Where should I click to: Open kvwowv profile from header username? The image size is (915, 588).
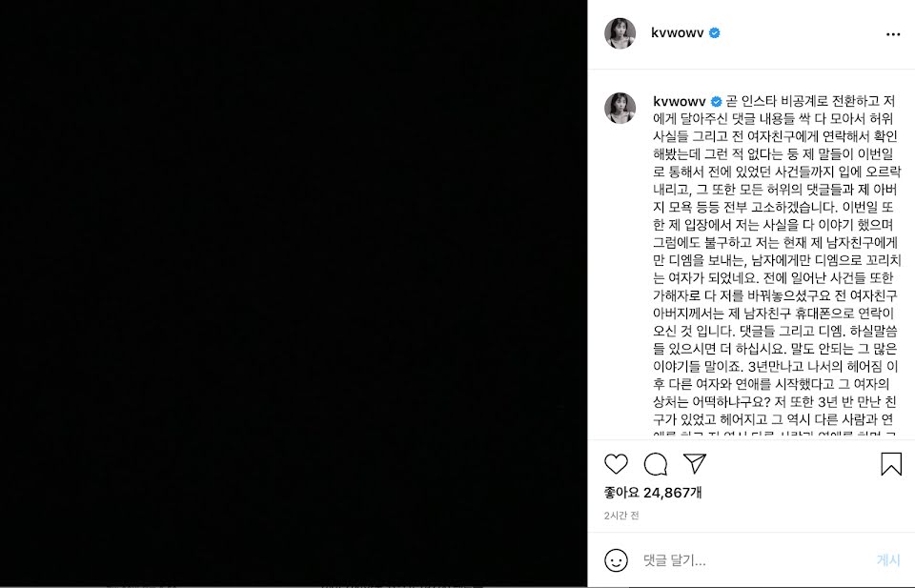(x=677, y=33)
